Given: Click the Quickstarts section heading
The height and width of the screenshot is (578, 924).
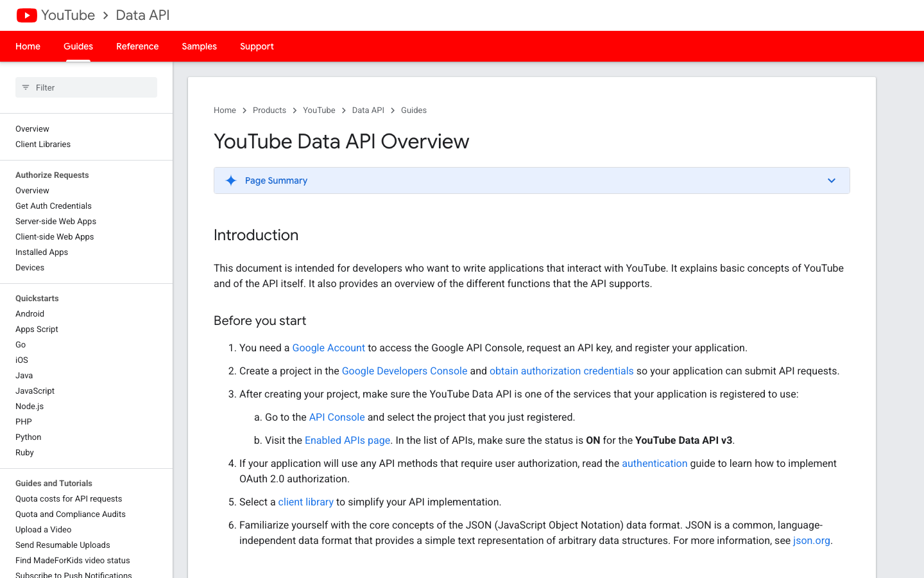Looking at the screenshot, I should point(37,299).
